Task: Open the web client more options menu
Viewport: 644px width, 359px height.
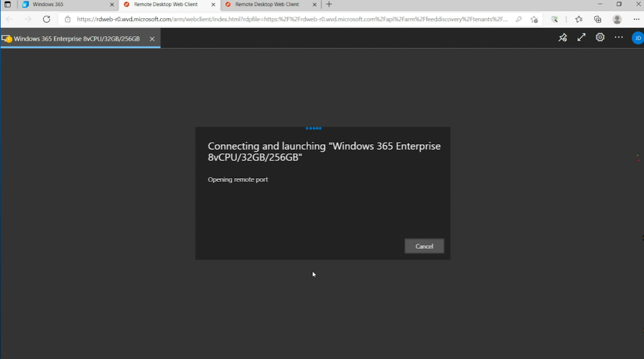Action: click(619, 38)
